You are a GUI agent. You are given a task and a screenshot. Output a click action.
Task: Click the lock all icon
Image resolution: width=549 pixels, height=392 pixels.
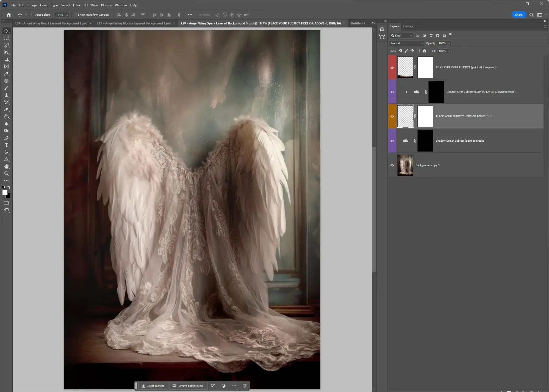pyautogui.click(x=425, y=51)
